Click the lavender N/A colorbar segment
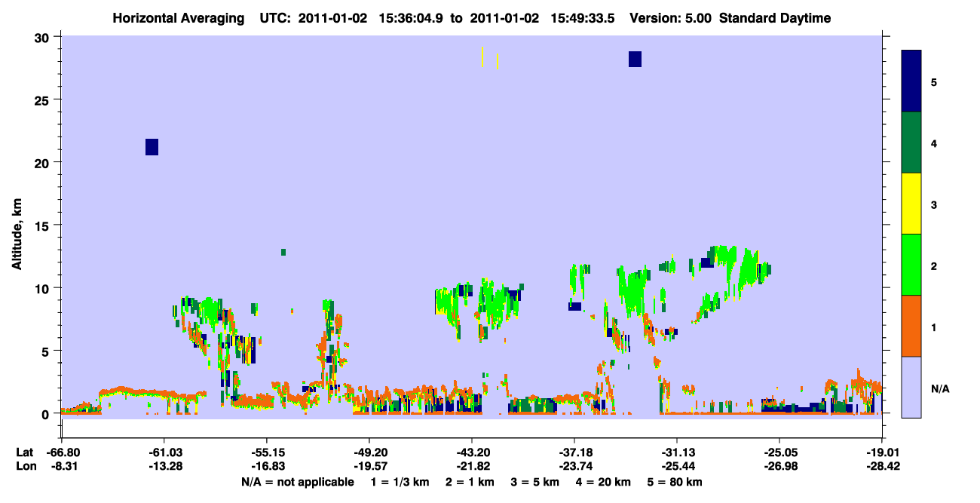The height and width of the screenshot is (503, 980). [x=911, y=387]
